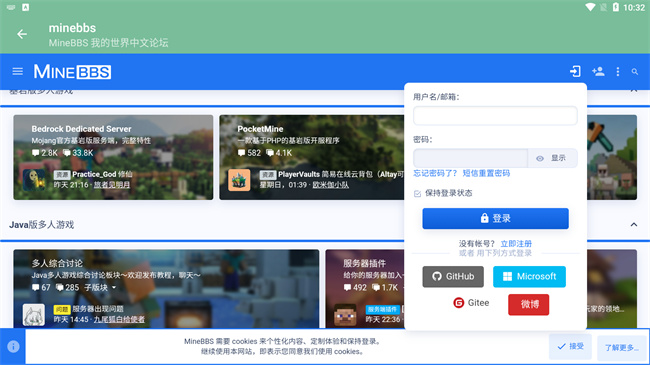Open search with magnifier icon
This screenshot has width=650, height=365.
635,72
